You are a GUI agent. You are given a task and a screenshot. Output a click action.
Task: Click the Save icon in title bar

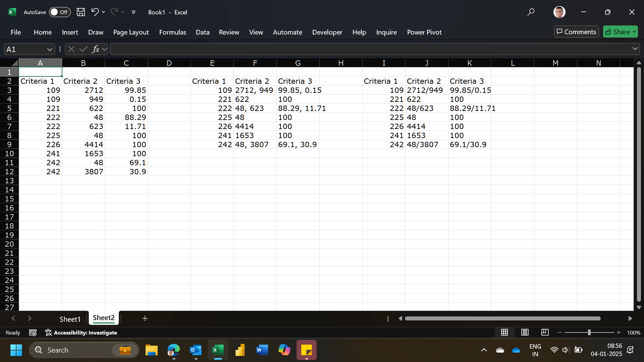tap(81, 12)
